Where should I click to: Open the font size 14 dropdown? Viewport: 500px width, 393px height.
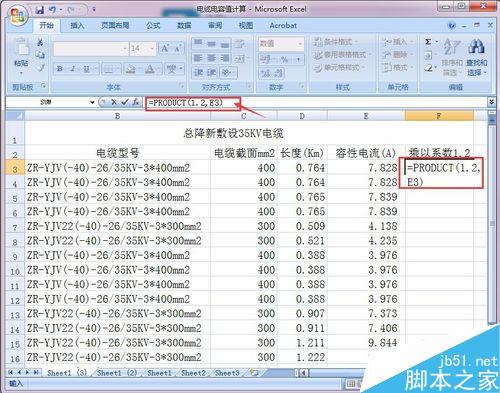152,49
